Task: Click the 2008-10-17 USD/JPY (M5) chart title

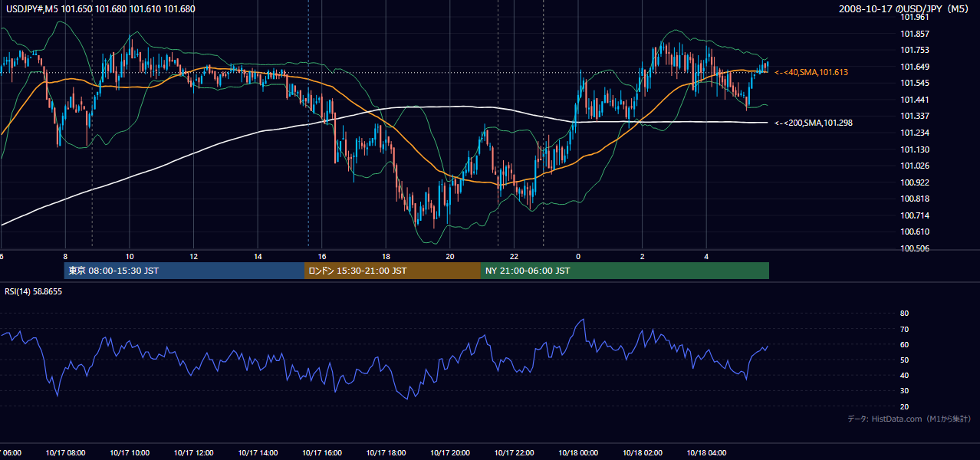Action: [905, 9]
